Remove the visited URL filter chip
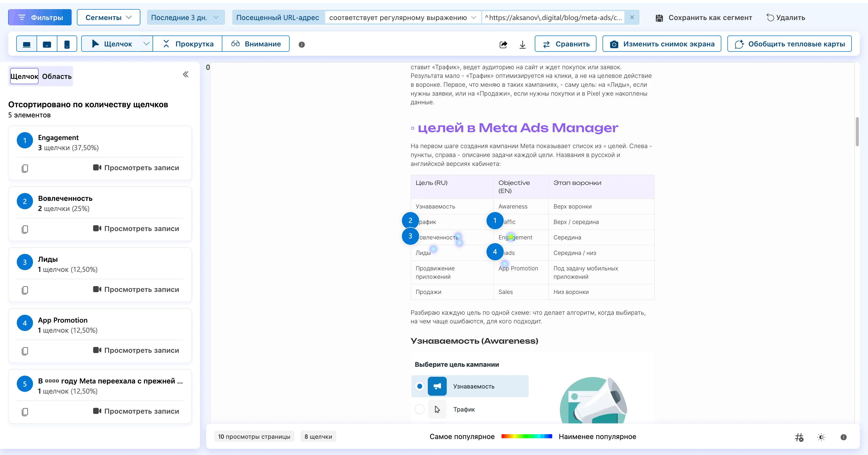This screenshot has width=868, height=455. pos(632,17)
